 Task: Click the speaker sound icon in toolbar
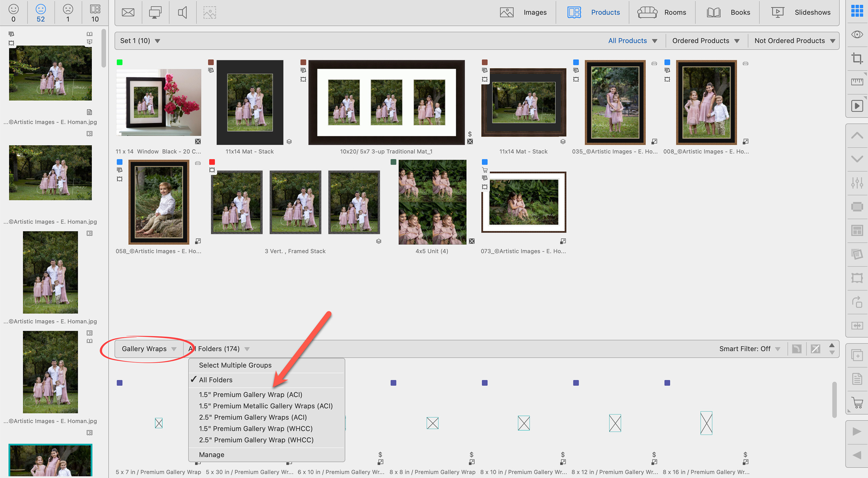coord(182,12)
